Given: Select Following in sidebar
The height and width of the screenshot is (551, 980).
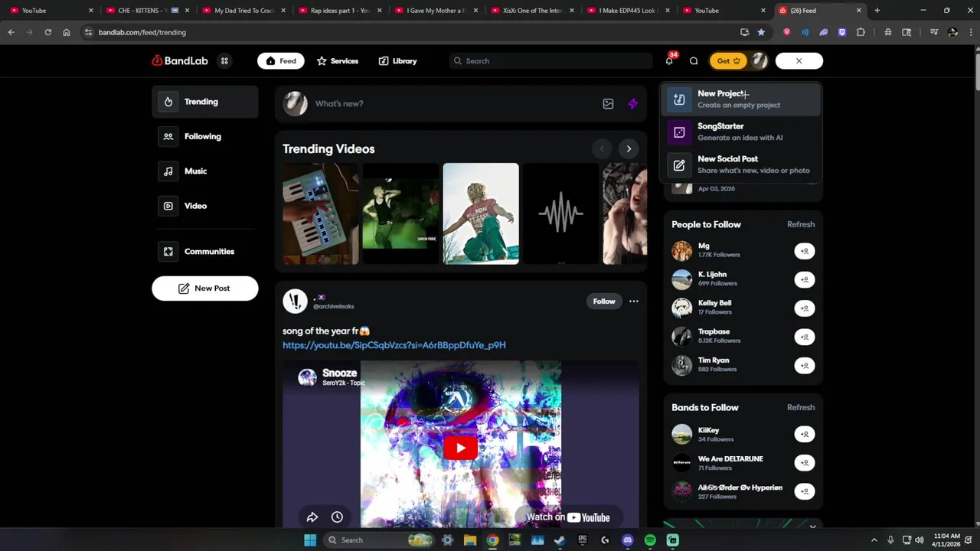Looking at the screenshot, I should click(205, 136).
